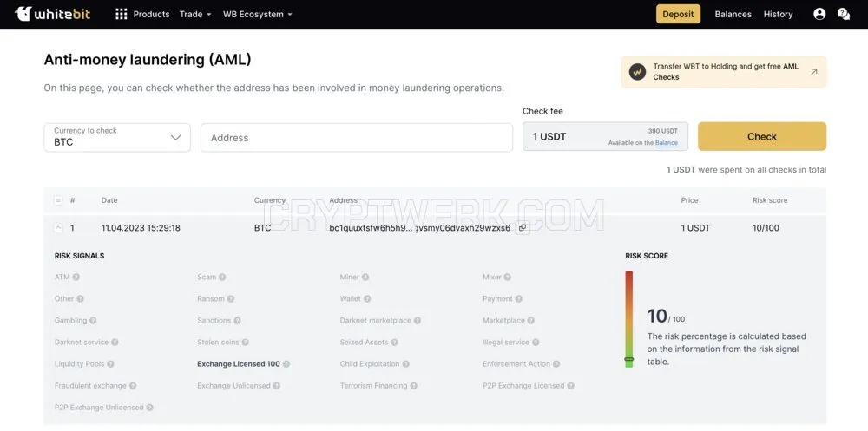Click help icon next to Wallet
Image resolution: width=868 pixels, height=431 pixels.
[x=367, y=299]
